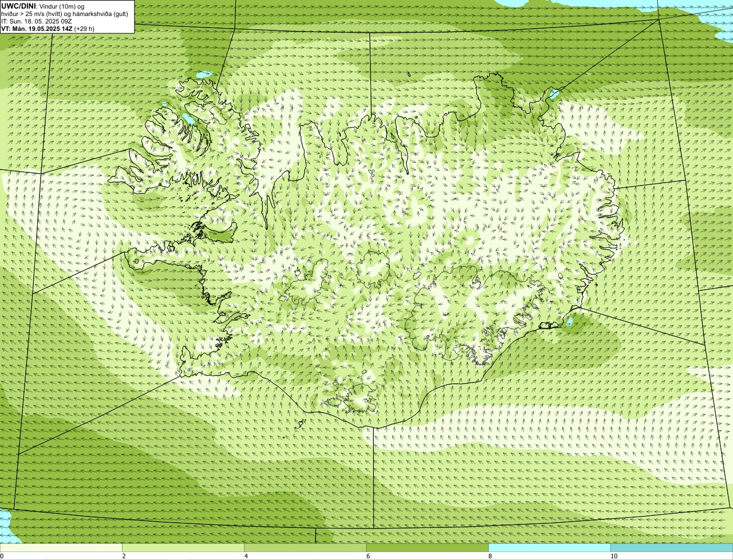
Task: Click the 0–2 m/s pale legend color segment
Action: point(61,548)
